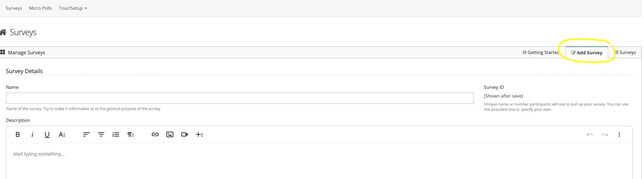Insert an image into the description
The height and width of the screenshot is (179, 644).
click(170, 134)
